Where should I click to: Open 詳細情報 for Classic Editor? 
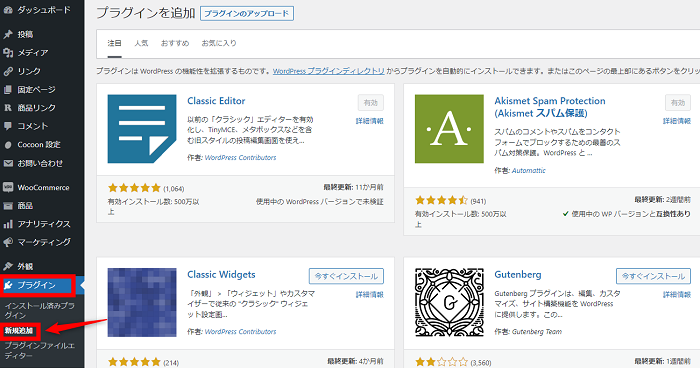tap(370, 121)
